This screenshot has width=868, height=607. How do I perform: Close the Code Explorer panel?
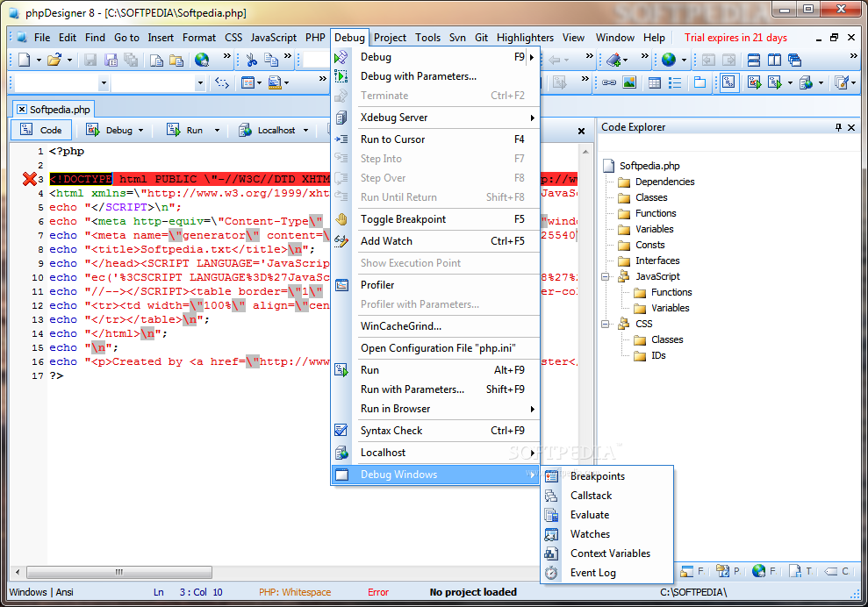pyautogui.click(x=851, y=127)
